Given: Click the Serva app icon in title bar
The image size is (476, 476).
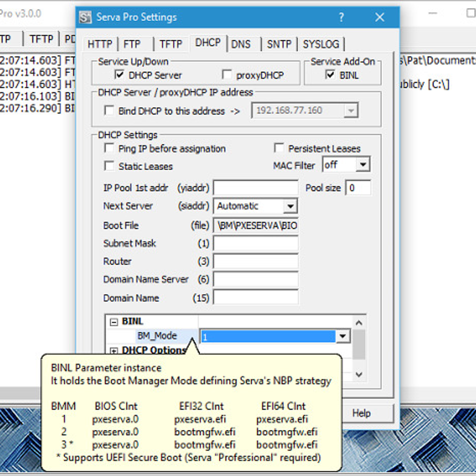Looking at the screenshot, I should pos(85,17).
